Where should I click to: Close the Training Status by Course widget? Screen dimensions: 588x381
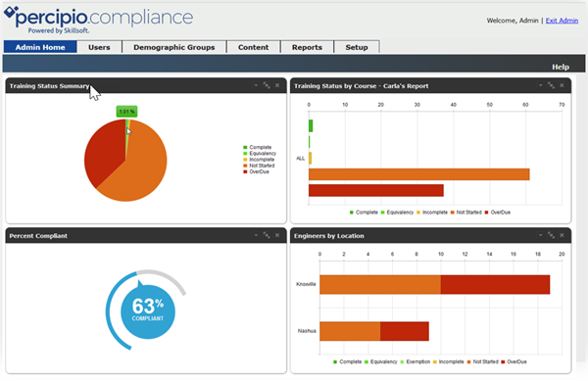[562, 85]
